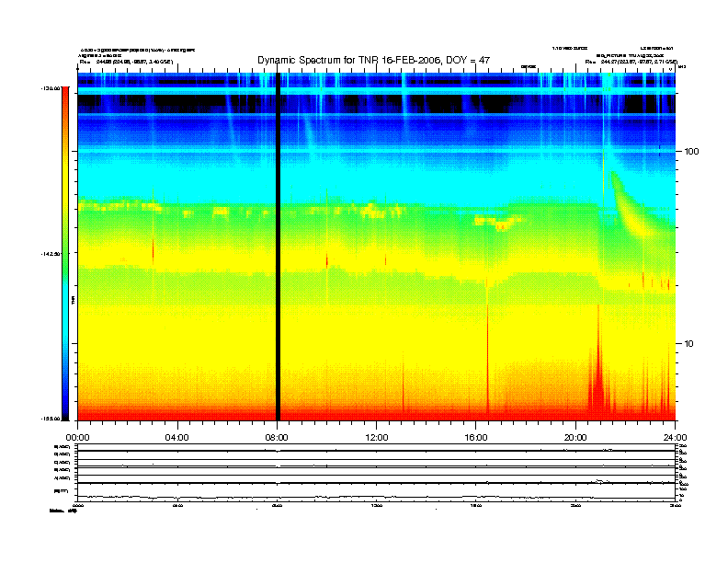728x563 pixels.
Task: Click the 08:00 label on main time axis
Action: tap(277, 438)
